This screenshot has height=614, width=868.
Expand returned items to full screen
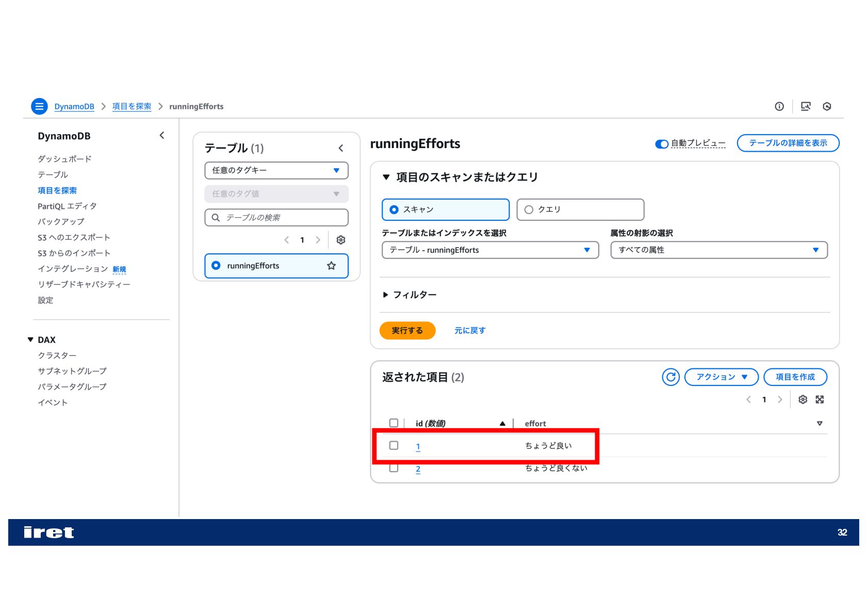coord(820,399)
